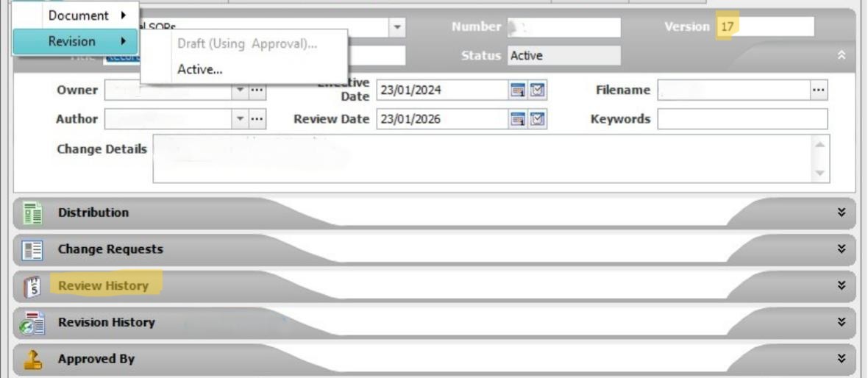Click the Version field showing 17
The width and height of the screenshot is (868, 378).
click(766, 26)
